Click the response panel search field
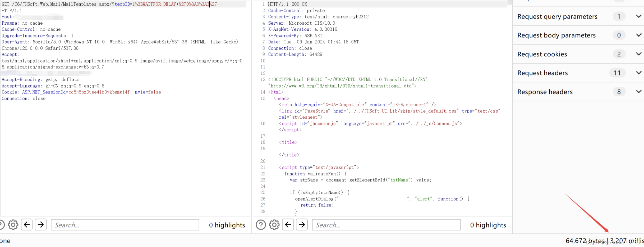 [386, 225]
